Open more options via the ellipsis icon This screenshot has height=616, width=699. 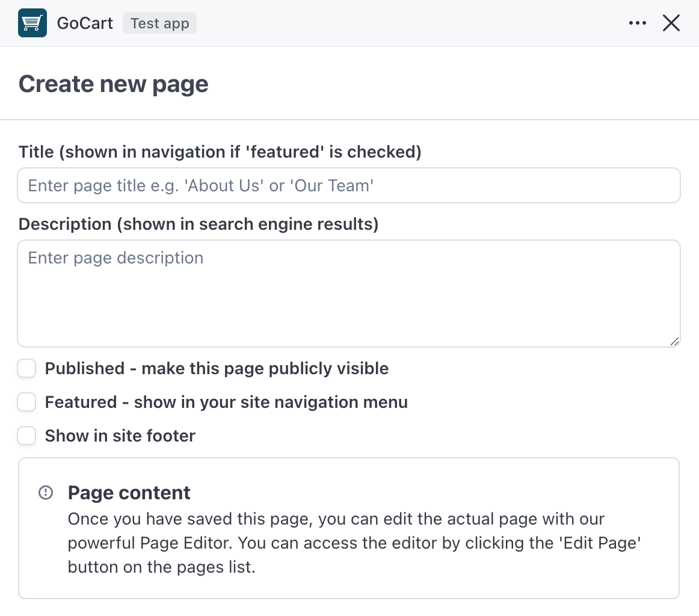637,22
